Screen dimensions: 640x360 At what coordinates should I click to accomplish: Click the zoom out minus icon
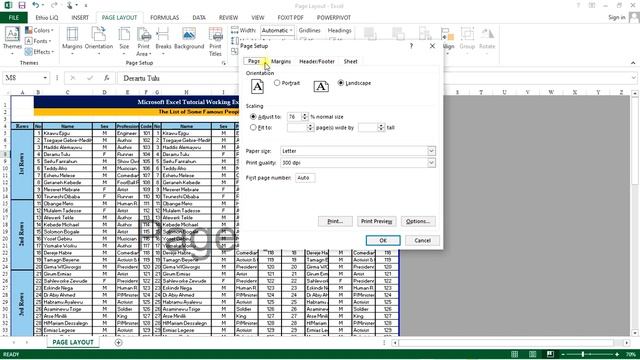click(563, 354)
